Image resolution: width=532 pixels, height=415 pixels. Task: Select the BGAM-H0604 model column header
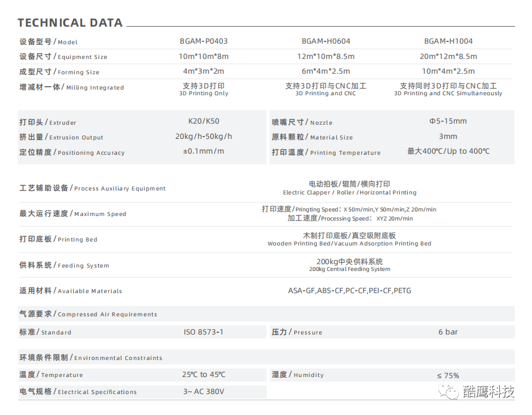326,41
